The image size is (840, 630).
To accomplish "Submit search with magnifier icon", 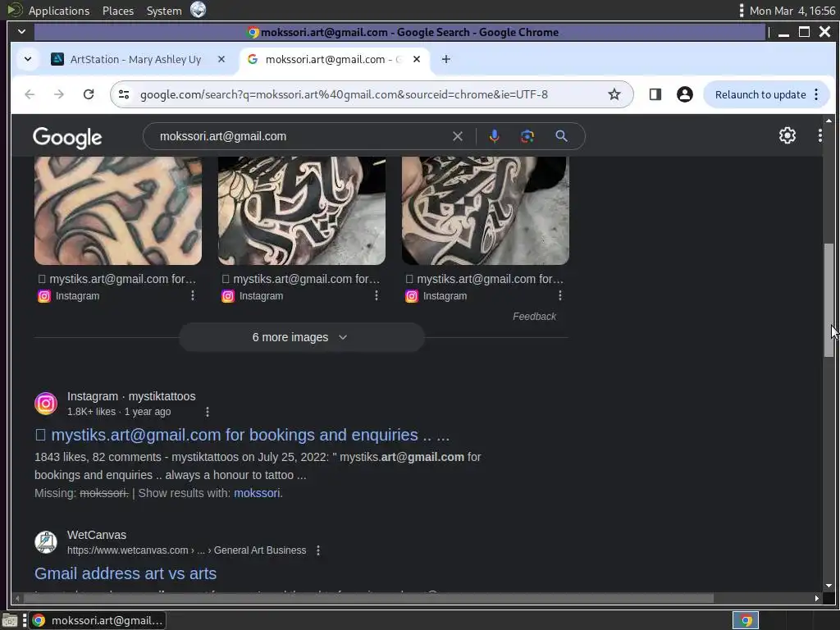I will [561, 136].
